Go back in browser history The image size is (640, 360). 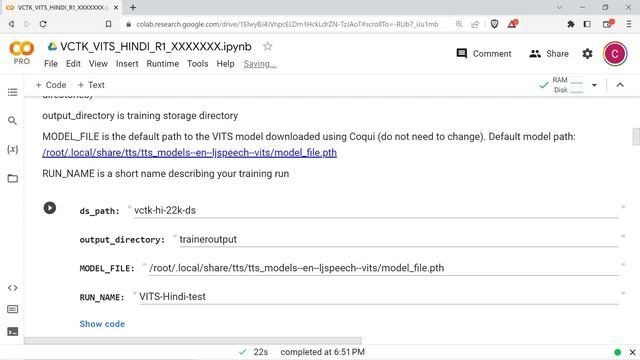click(x=11, y=24)
